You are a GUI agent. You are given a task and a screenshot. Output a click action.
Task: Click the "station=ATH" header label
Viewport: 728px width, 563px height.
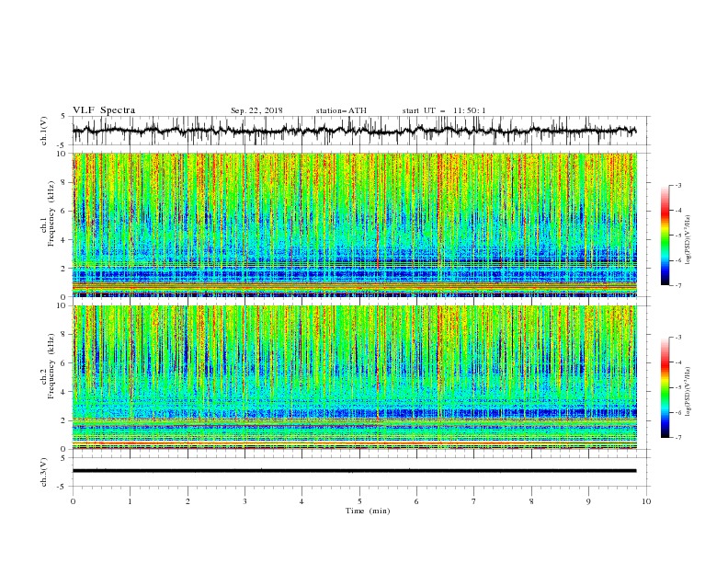coord(341,110)
